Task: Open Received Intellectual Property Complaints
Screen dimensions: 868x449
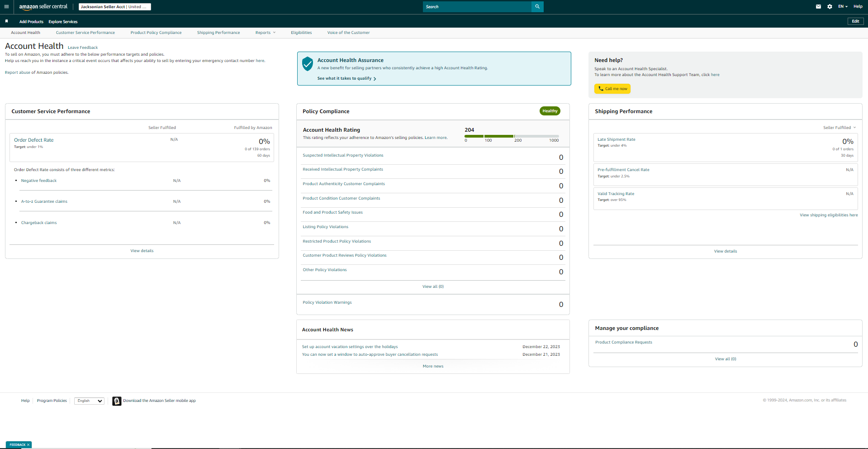Action: [x=343, y=169]
